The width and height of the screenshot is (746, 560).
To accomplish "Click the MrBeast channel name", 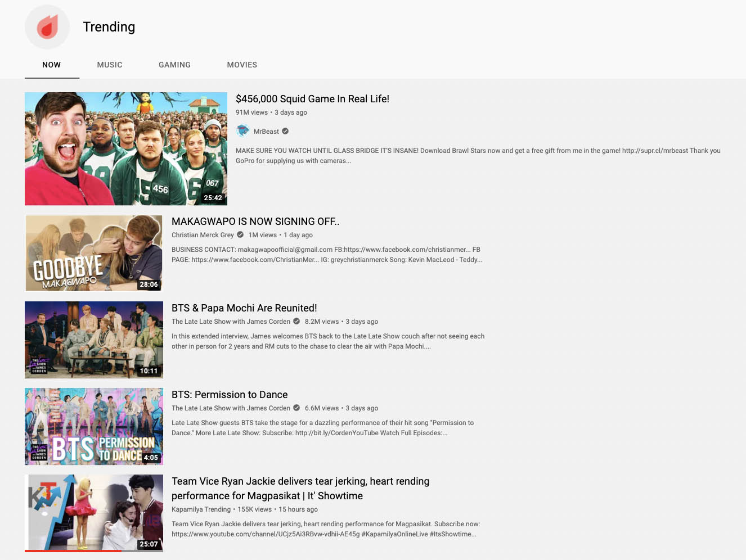I will tap(266, 132).
